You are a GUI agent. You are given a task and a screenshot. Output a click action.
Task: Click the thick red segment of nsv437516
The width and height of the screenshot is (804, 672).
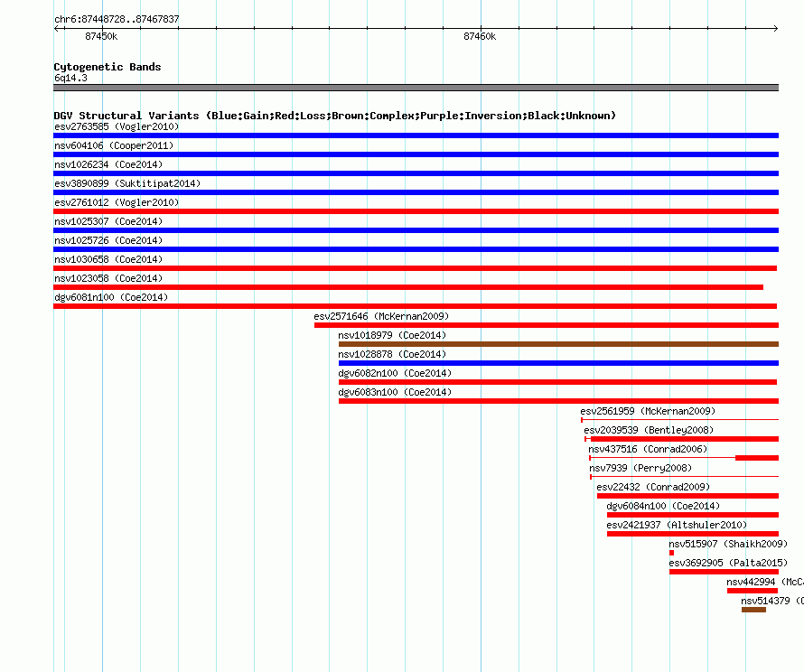coord(757,458)
